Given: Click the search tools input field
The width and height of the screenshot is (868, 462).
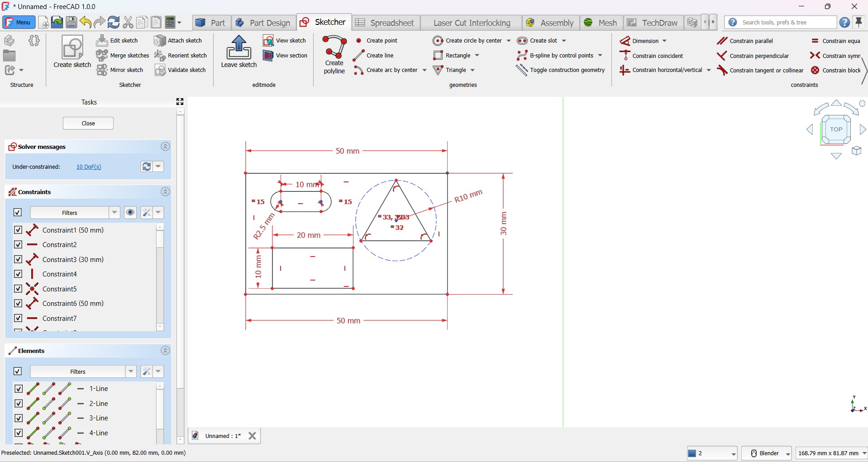Looking at the screenshot, I should coord(781,22).
